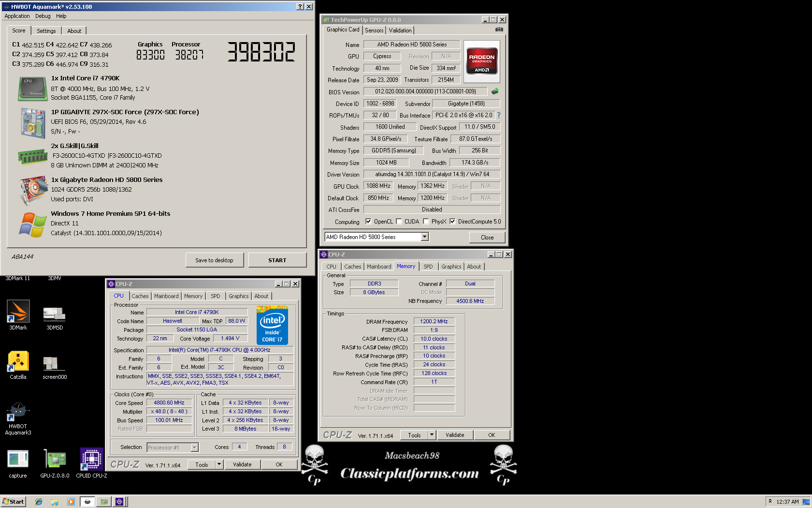Click the Radeon Graphics logo in GPU-Z
The image size is (812, 508).
[x=482, y=60]
